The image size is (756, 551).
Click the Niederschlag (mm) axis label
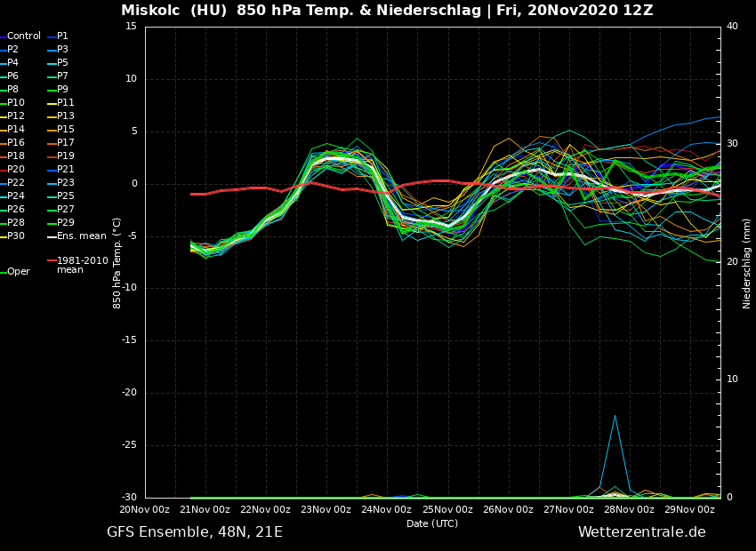(747, 263)
